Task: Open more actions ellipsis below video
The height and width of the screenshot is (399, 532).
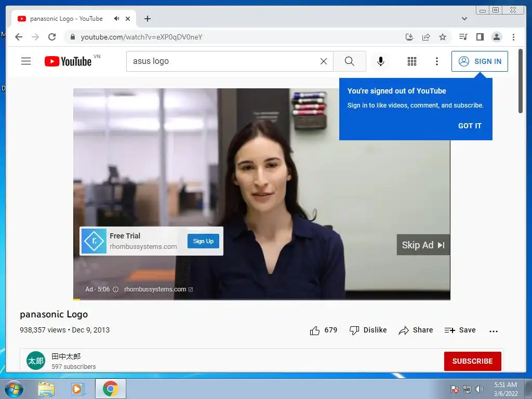Action: click(494, 331)
